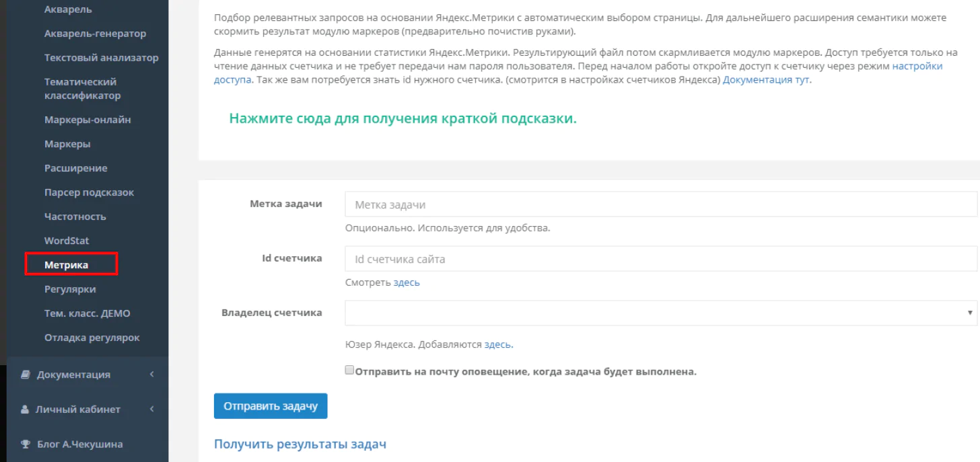Open the Документация тут link

pos(767,80)
